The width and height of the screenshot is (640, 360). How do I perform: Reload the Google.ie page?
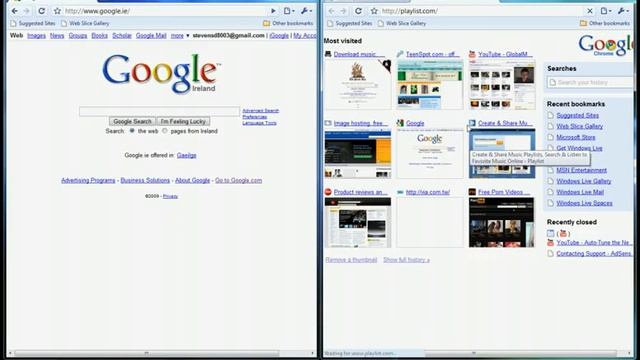42,11
